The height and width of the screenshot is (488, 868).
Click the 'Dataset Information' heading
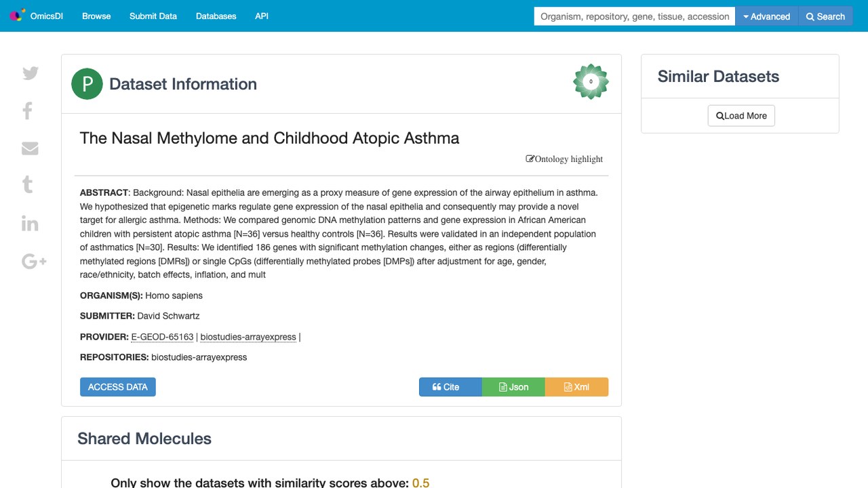[x=183, y=84]
